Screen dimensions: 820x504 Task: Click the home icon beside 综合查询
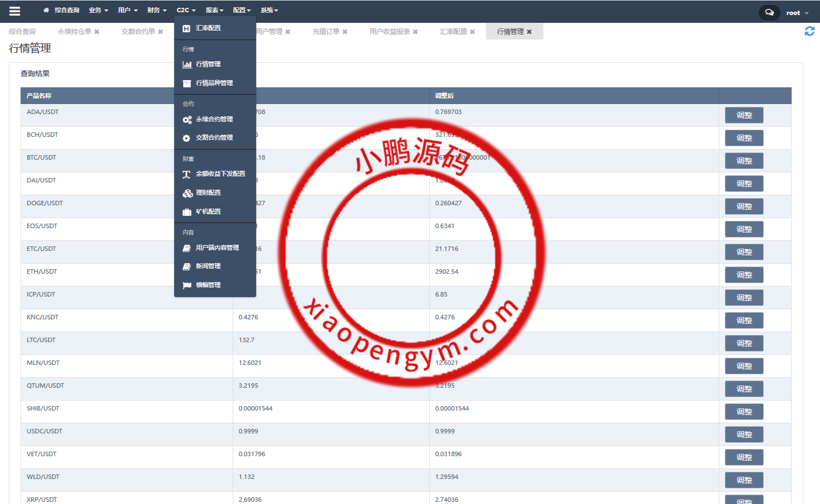46,9
